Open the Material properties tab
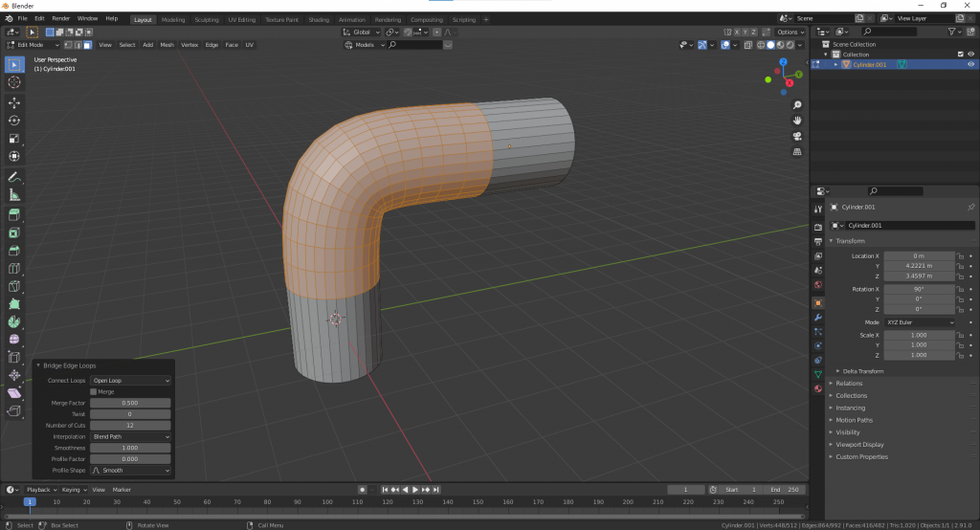This screenshot has height=530, width=980. [x=817, y=388]
